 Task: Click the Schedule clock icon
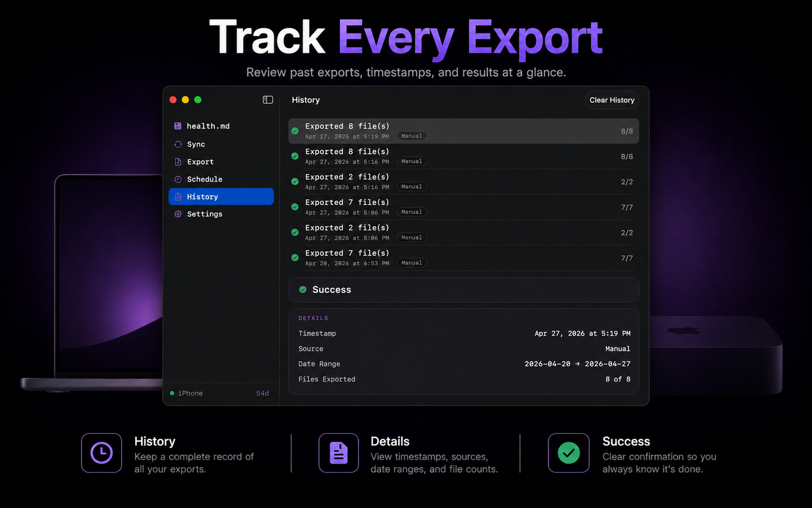(x=178, y=179)
